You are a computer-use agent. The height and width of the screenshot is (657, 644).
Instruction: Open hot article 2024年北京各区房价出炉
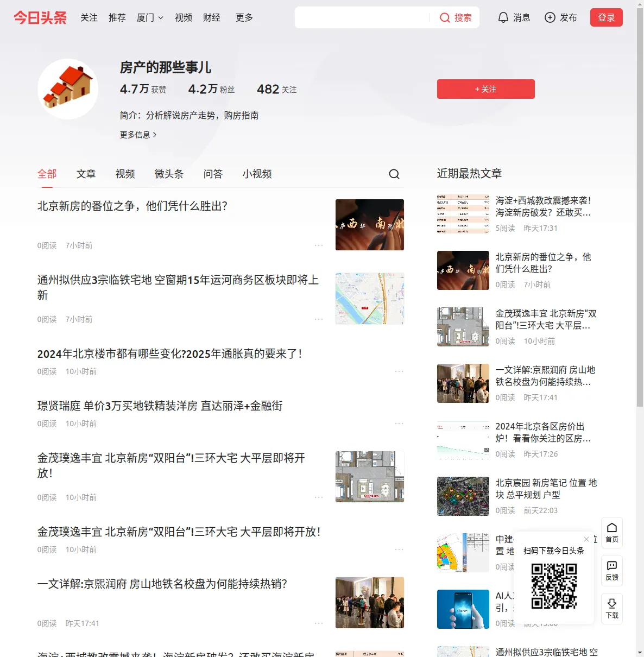(x=544, y=432)
